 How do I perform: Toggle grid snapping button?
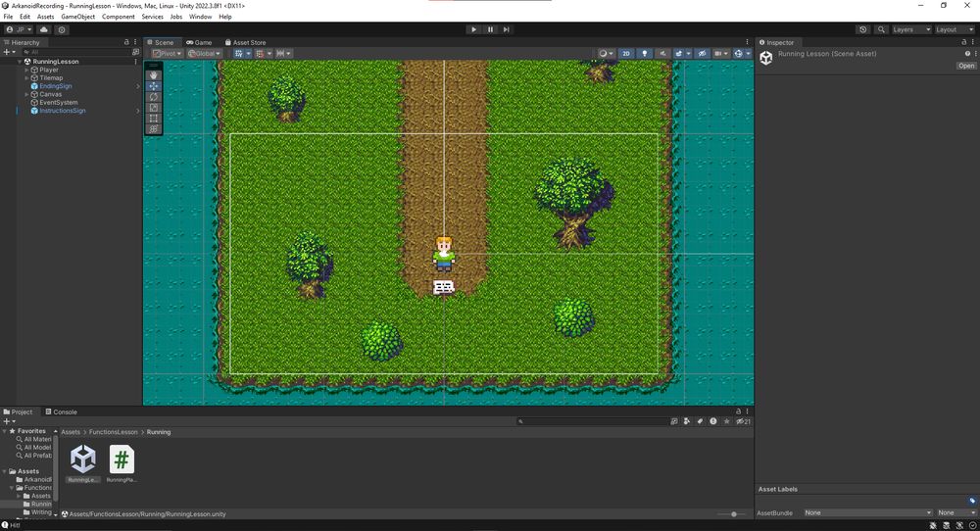pos(260,54)
